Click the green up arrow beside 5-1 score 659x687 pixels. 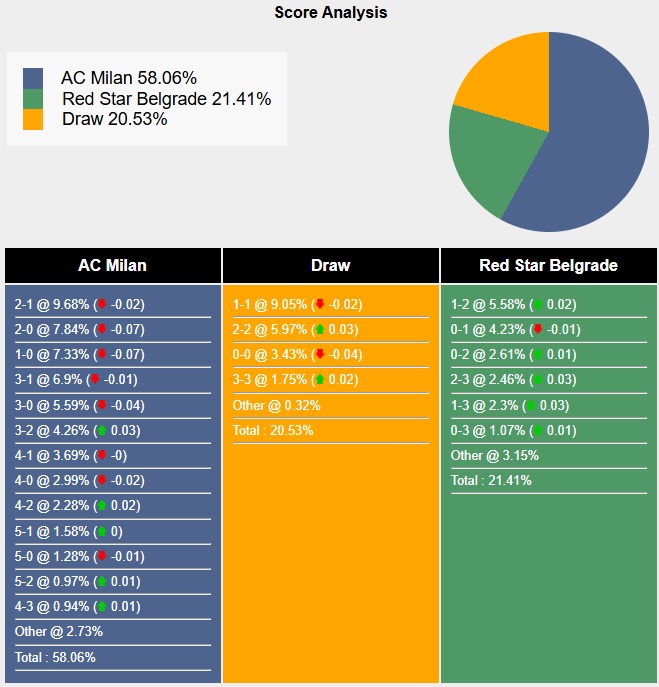point(101,531)
